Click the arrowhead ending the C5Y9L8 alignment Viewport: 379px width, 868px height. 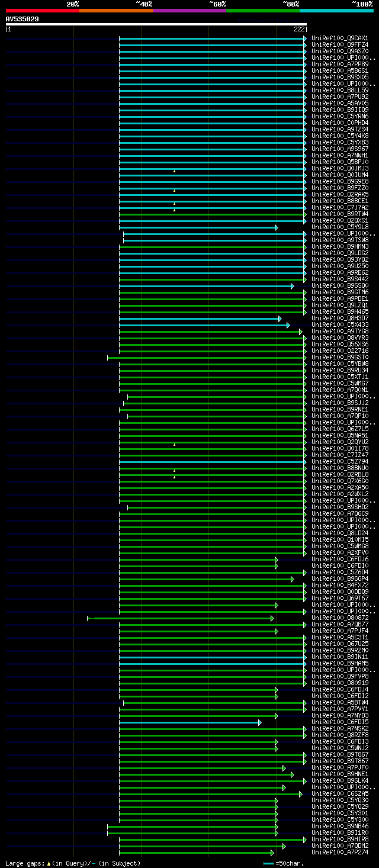point(277,227)
